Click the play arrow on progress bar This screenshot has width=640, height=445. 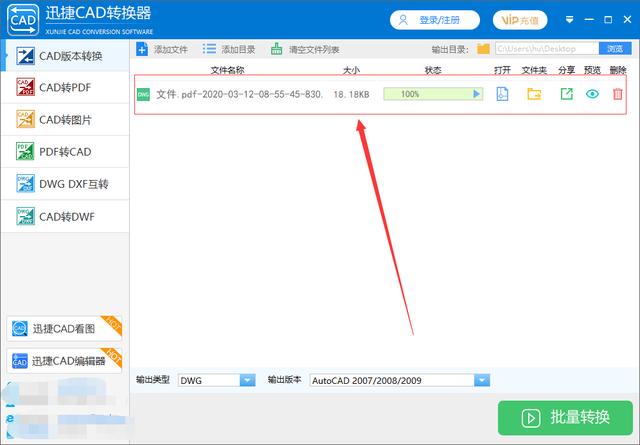pyautogui.click(x=476, y=94)
